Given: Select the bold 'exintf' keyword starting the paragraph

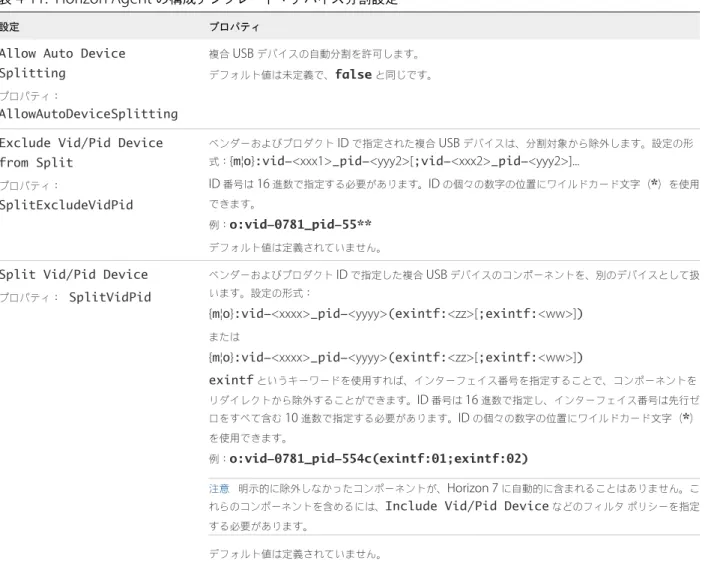Looking at the screenshot, I should pyautogui.click(x=231, y=380).
